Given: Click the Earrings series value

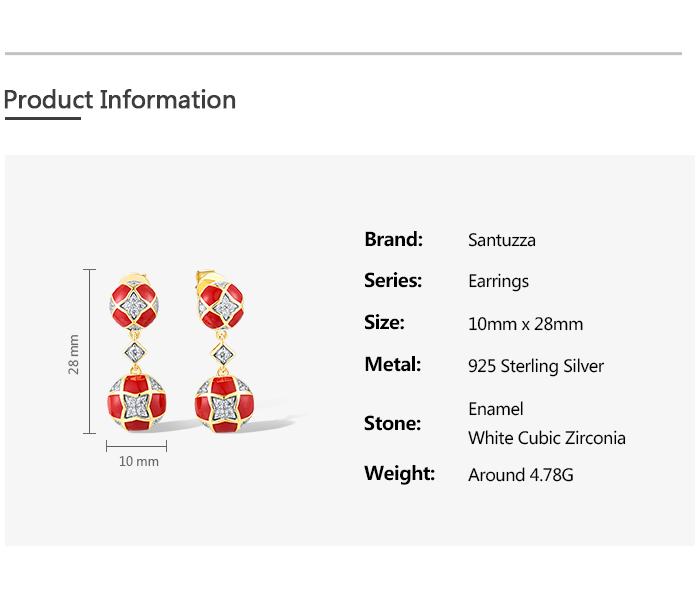Looking at the screenshot, I should tap(498, 281).
